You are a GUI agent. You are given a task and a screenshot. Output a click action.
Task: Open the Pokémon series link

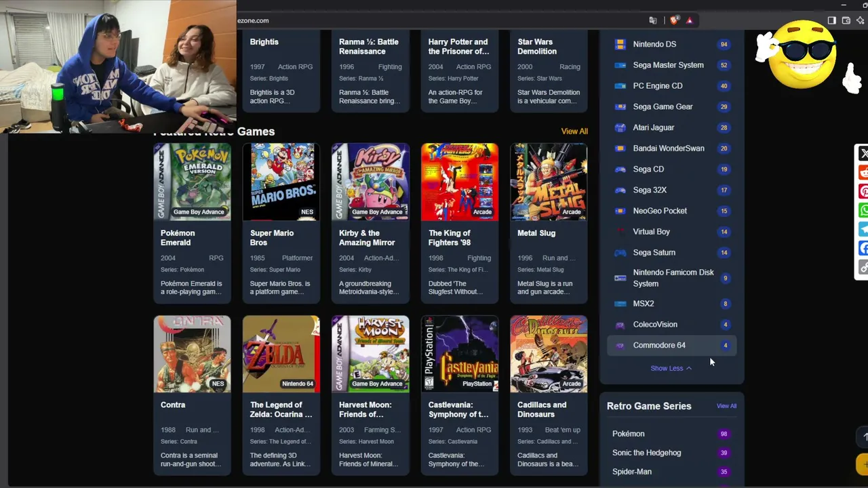pyautogui.click(x=629, y=434)
